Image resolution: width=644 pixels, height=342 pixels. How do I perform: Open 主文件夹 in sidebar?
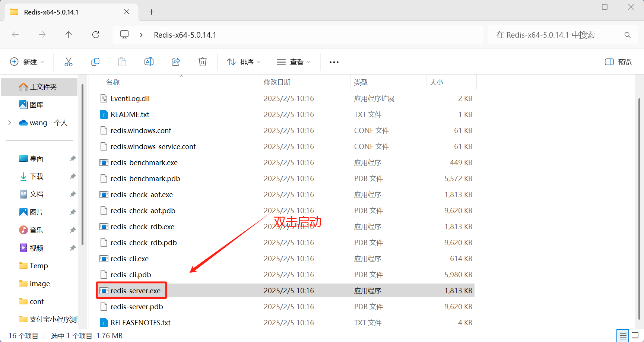pyautogui.click(x=39, y=87)
